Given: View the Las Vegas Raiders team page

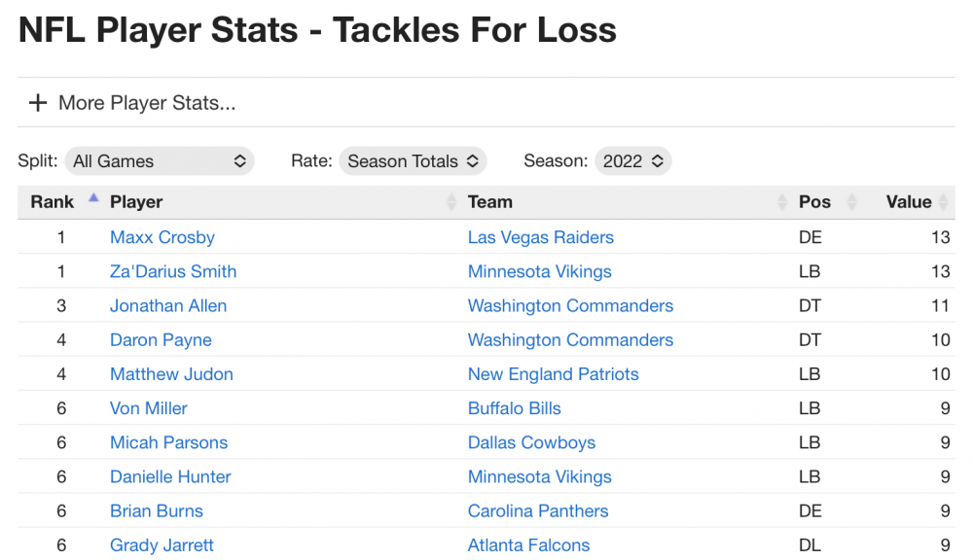Looking at the screenshot, I should point(541,237).
